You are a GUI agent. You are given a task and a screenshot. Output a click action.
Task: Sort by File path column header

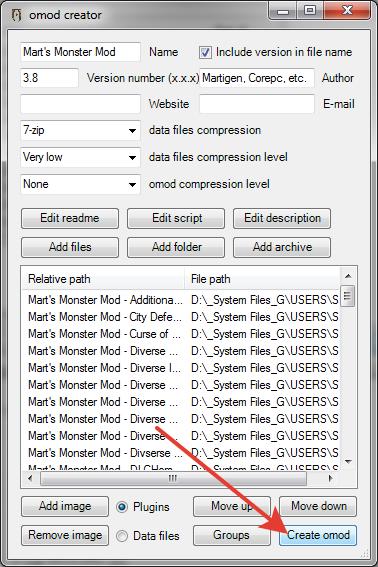pyautogui.click(x=263, y=279)
